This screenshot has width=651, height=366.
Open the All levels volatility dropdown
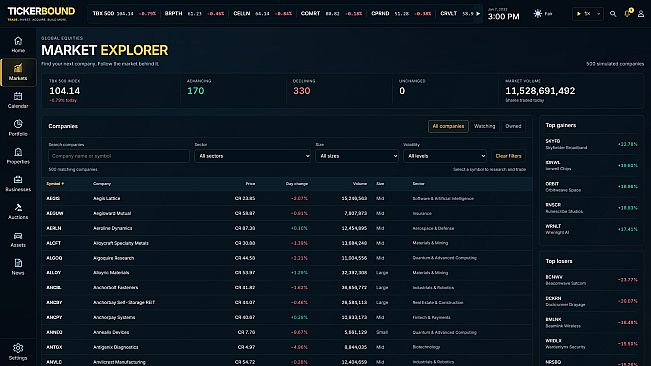click(445, 156)
